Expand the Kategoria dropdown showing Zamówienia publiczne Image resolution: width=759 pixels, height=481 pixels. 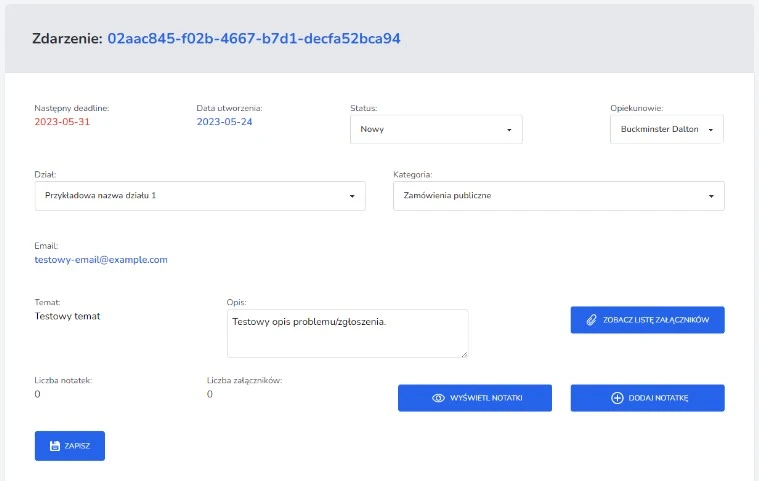(x=558, y=195)
